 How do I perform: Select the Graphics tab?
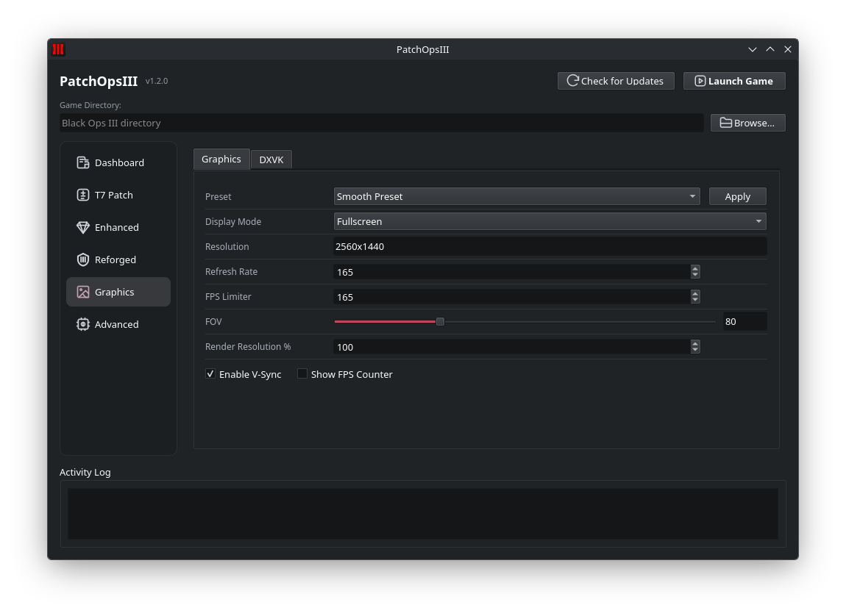(x=221, y=159)
